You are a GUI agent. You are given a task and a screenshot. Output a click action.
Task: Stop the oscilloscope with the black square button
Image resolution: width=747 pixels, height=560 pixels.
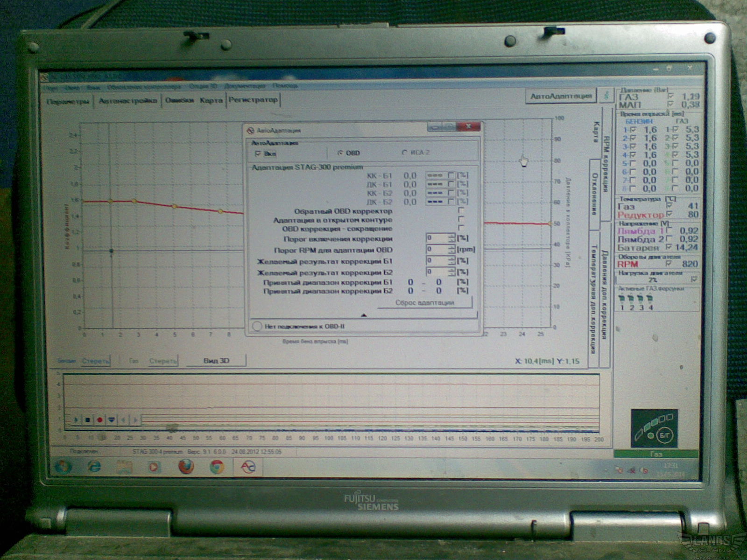(x=87, y=420)
